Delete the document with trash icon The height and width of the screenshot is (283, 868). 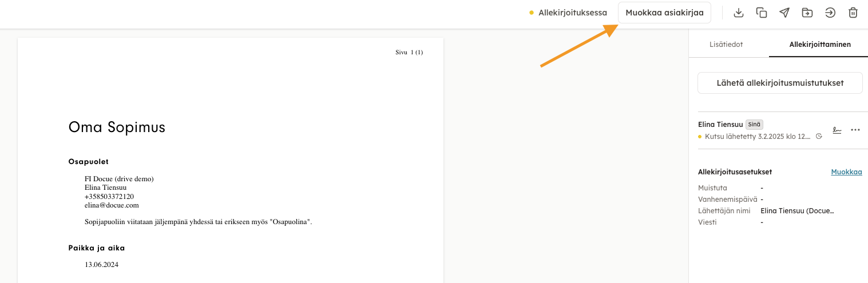click(853, 13)
